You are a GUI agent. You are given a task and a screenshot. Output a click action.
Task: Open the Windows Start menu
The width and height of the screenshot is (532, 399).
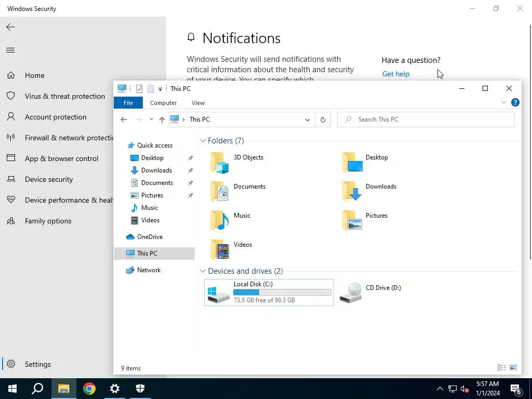point(12,389)
